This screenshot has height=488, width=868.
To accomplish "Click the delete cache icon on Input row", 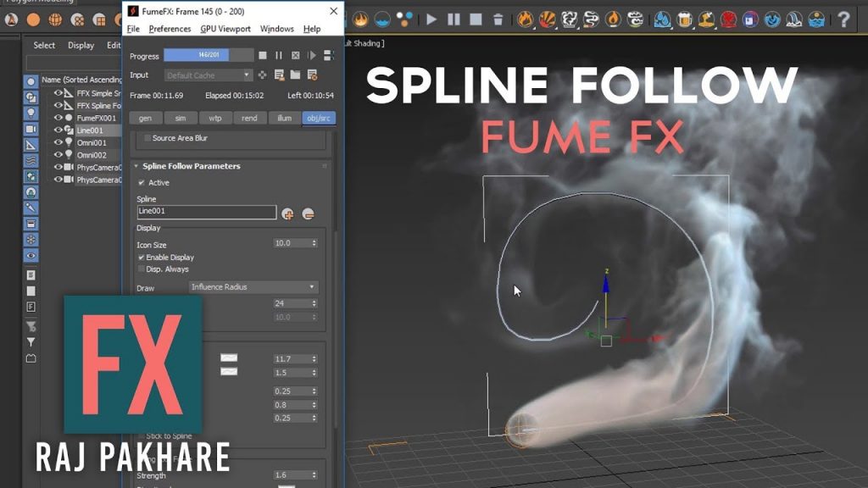I will coord(312,75).
